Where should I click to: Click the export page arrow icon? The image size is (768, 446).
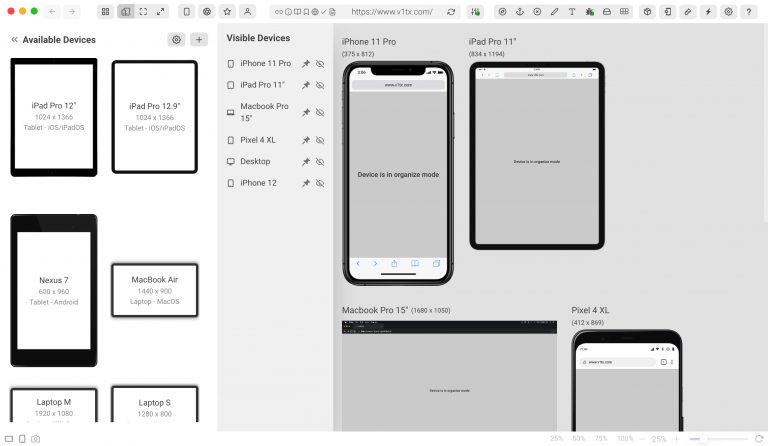[x=668, y=12]
